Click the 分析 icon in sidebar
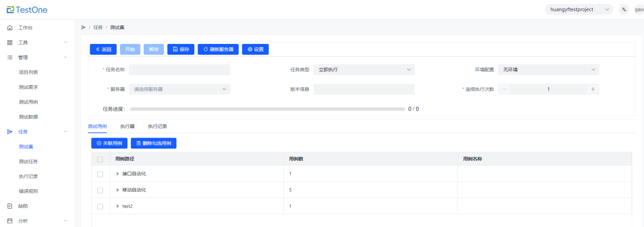Image resolution: width=644 pixels, height=227 pixels. (10, 220)
